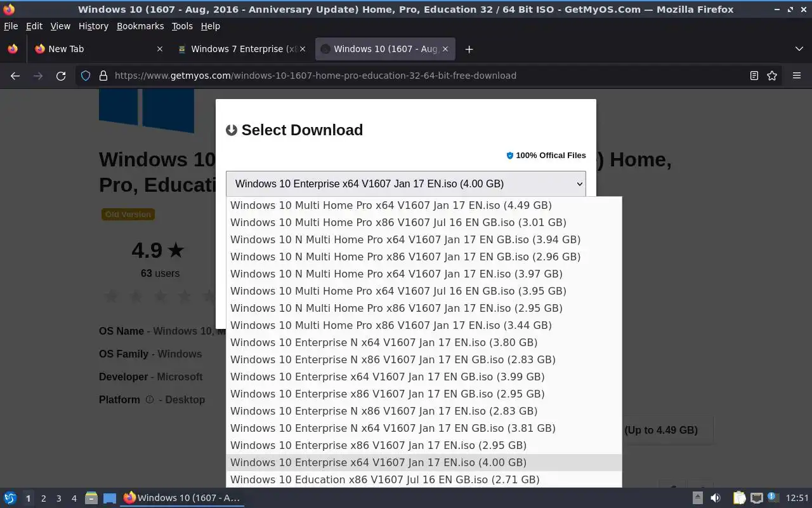Open the Tools menu

click(182, 26)
